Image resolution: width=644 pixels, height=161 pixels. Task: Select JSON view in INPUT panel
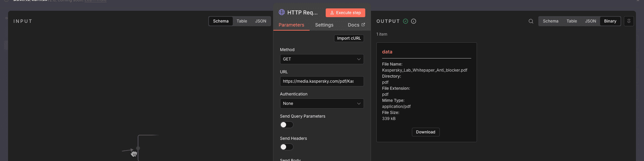click(x=261, y=21)
